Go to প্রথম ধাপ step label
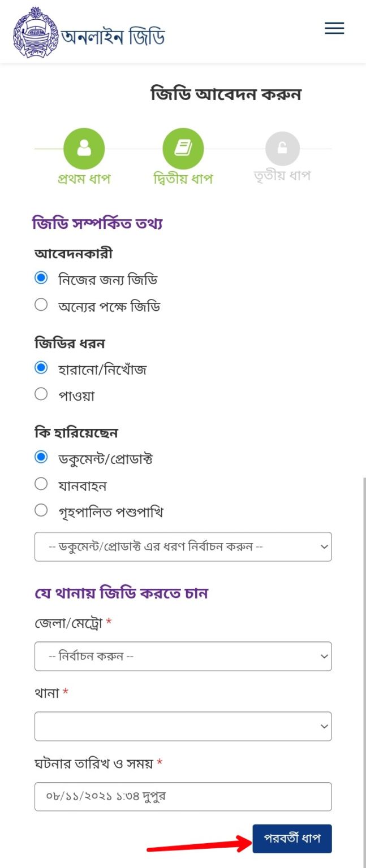The height and width of the screenshot is (868, 366). (x=84, y=179)
